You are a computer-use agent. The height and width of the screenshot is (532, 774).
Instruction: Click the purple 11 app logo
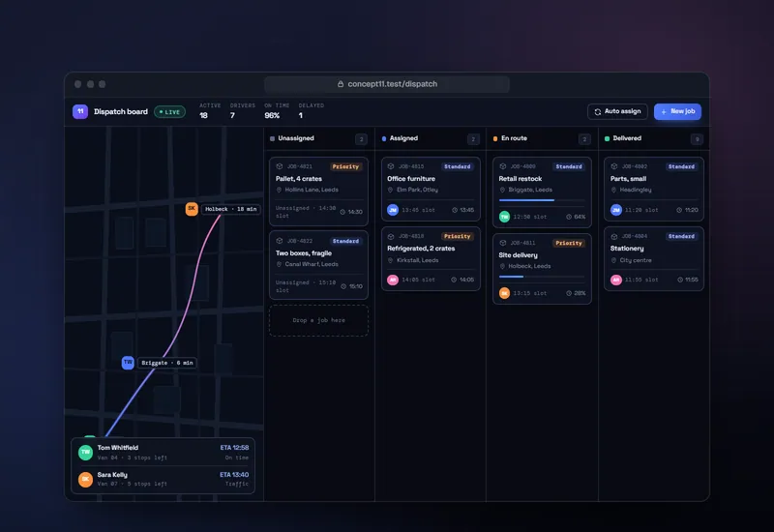click(80, 111)
